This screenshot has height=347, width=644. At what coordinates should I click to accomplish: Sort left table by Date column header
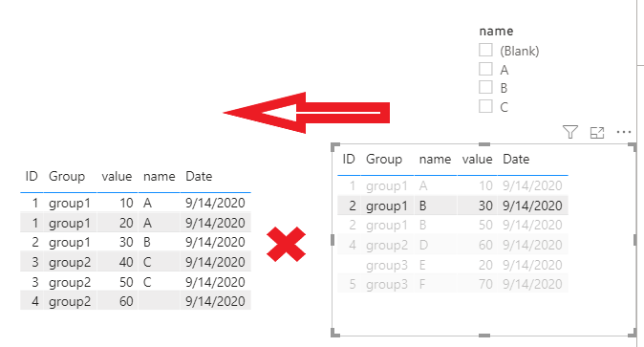[199, 177]
